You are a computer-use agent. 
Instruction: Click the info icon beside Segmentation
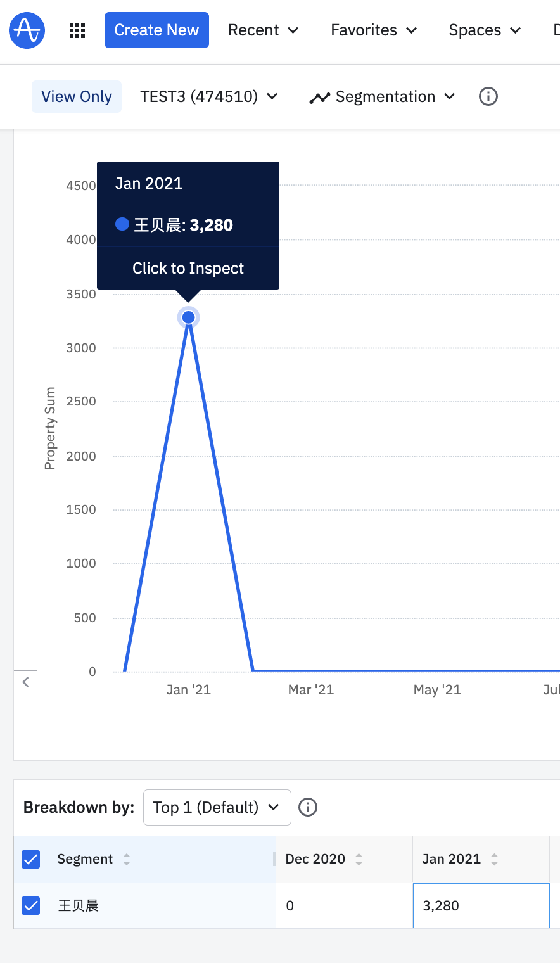pos(488,97)
